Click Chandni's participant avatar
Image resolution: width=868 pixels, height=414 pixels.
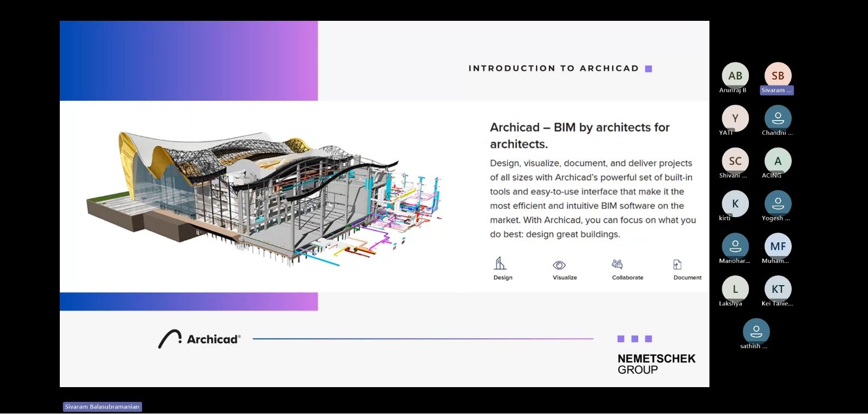tap(777, 118)
